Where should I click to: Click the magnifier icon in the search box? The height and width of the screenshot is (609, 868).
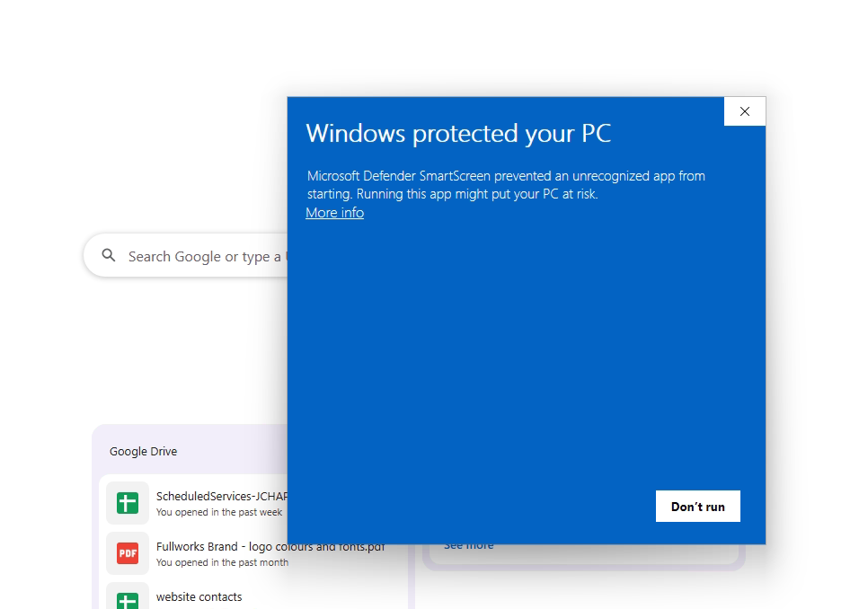point(109,256)
